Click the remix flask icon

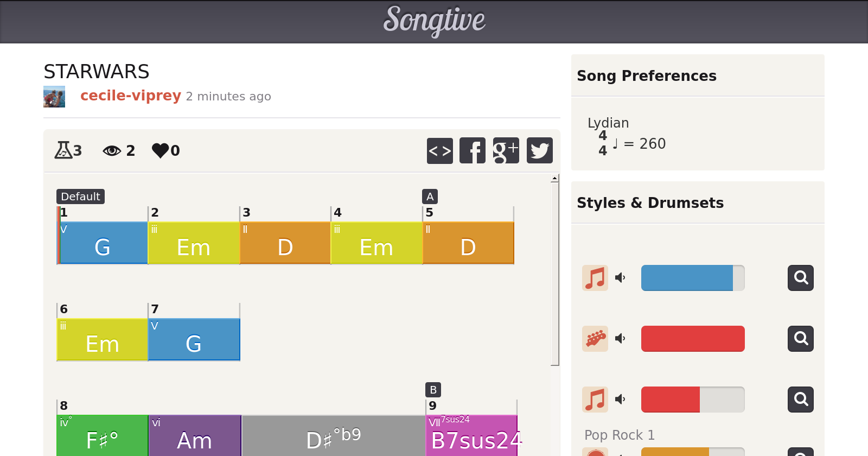[63, 150]
